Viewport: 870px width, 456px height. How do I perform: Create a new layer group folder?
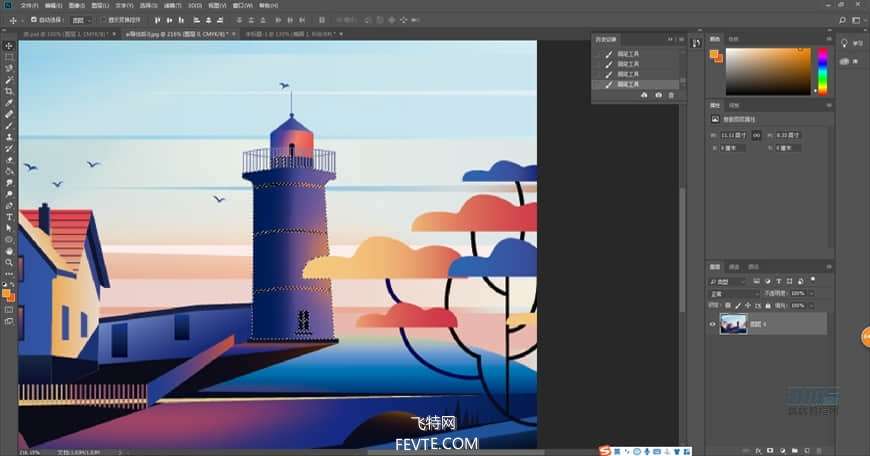coord(795,450)
